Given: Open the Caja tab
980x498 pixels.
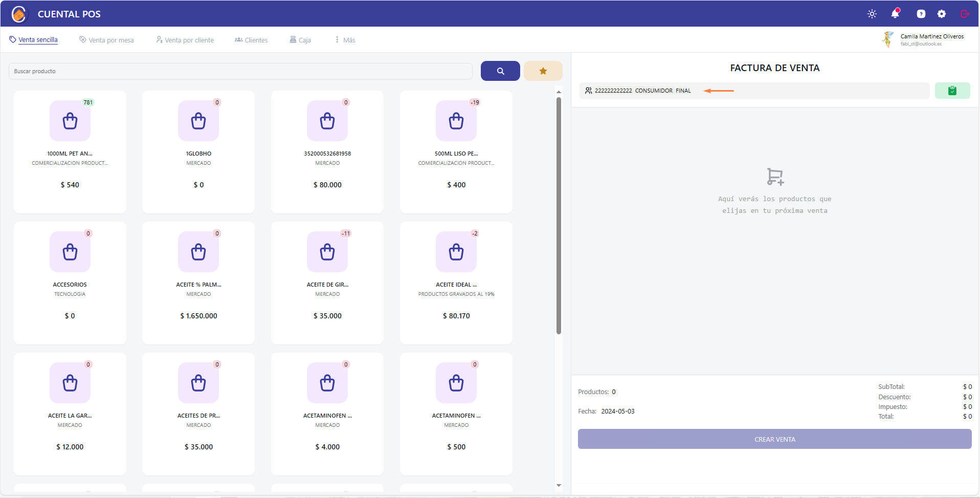Looking at the screenshot, I should (x=300, y=40).
